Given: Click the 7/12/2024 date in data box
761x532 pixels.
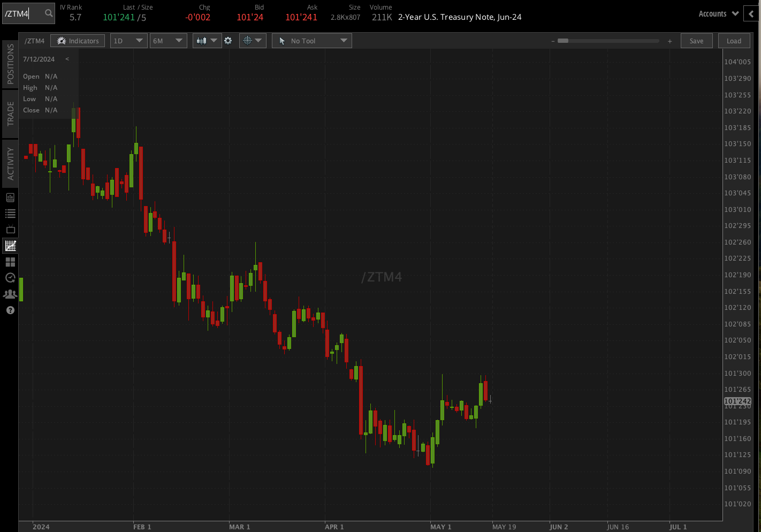Looking at the screenshot, I should click(39, 59).
